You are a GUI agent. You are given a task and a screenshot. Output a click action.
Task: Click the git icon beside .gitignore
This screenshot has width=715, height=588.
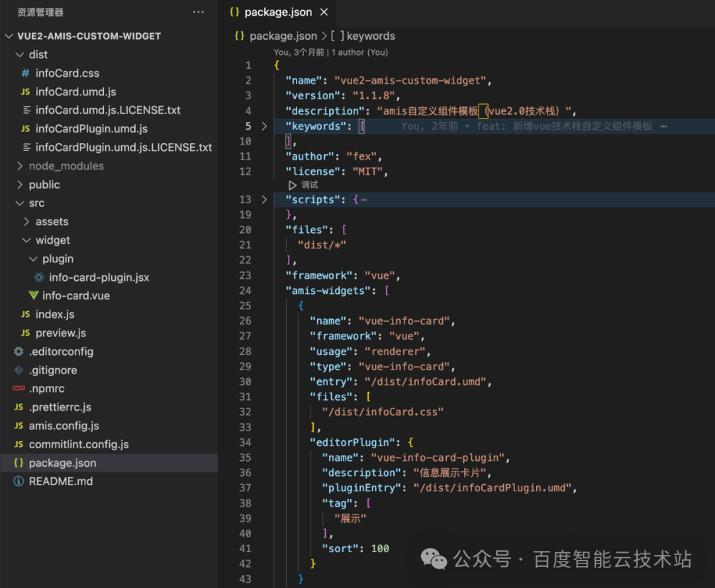pyautogui.click(x=19, y=370)
